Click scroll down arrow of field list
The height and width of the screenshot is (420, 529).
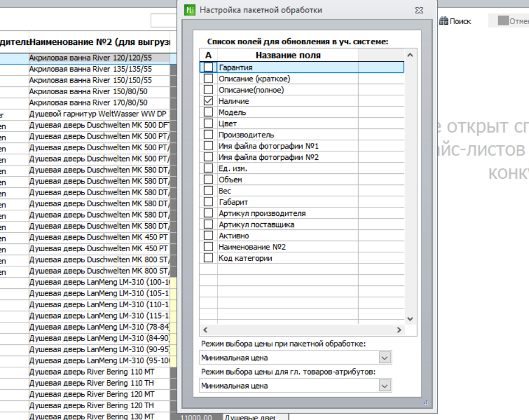tap(410, 319)
